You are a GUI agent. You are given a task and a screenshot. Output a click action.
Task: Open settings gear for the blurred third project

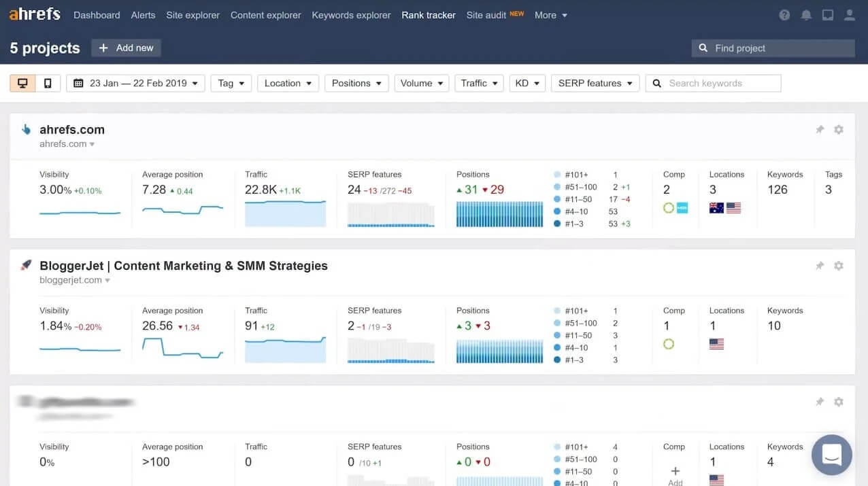click(x=839, y=402)
